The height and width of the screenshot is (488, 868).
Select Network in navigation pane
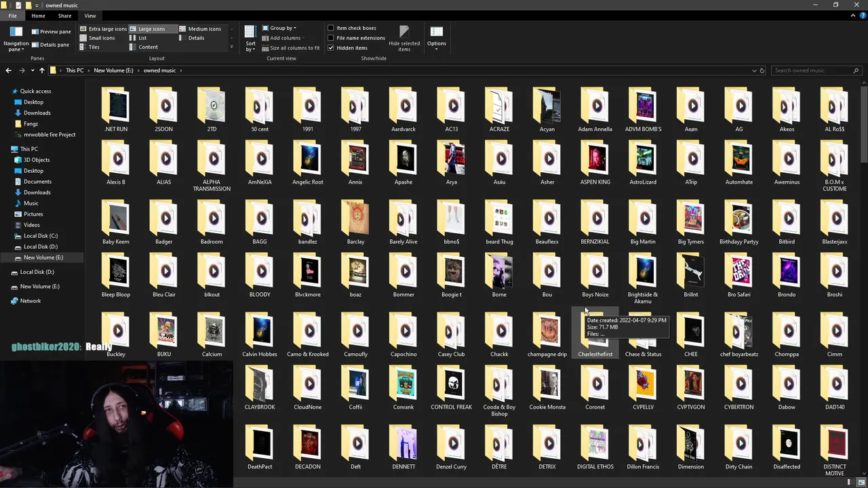[30, 301]
